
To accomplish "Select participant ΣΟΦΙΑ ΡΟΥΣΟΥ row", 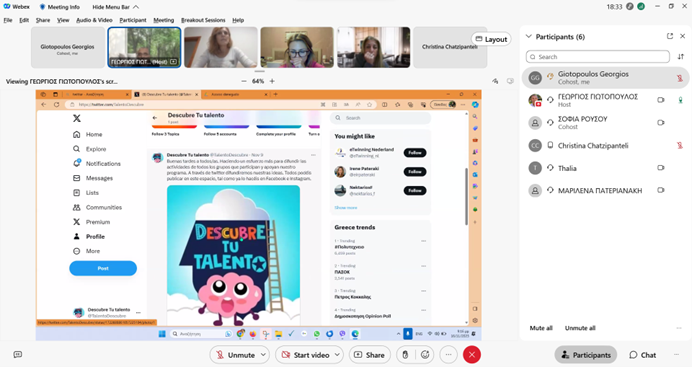I will [606, 123].
